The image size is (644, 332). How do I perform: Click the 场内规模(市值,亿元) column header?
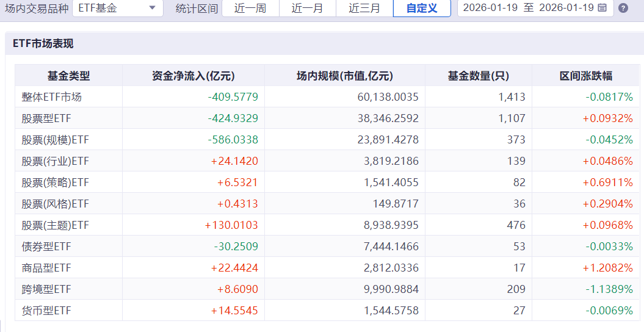[345, 76]
